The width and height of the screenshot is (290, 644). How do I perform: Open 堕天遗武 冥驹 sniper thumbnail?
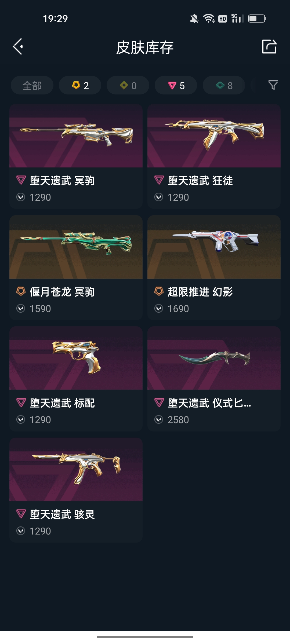76,136
